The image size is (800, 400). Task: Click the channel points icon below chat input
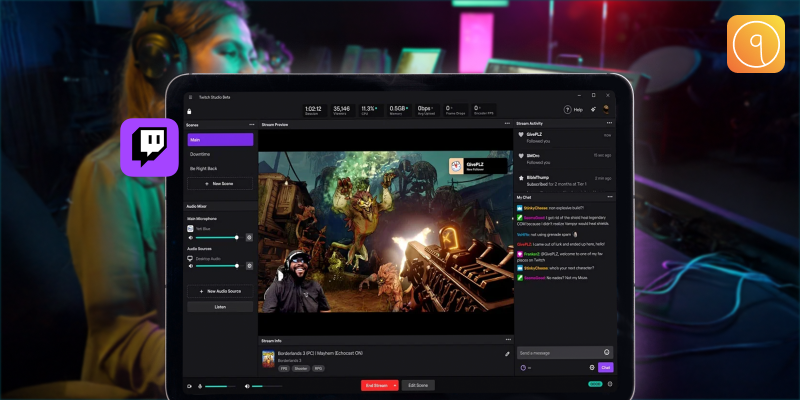pyautogui.click(x=523, y=367)
